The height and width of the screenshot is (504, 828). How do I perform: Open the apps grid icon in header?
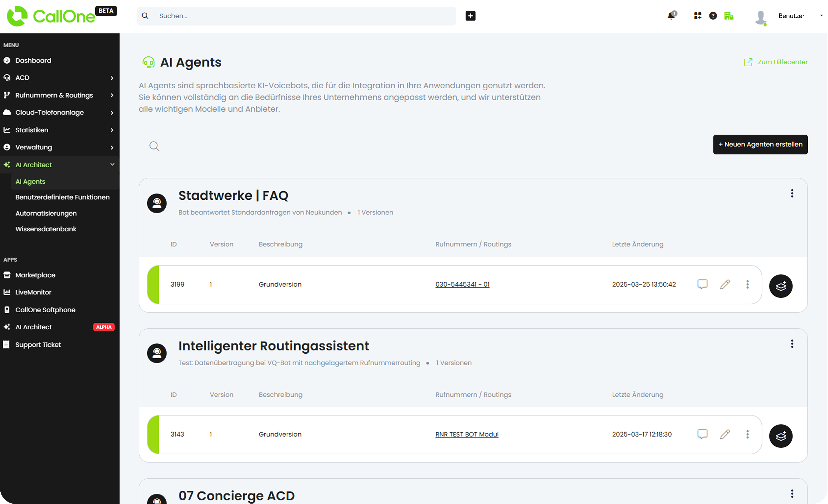pos(698,16)
